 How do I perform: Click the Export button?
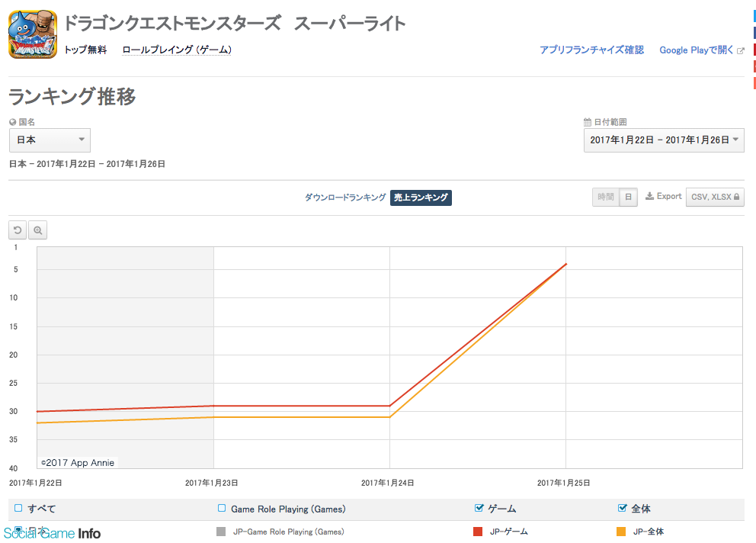[664, 197]
